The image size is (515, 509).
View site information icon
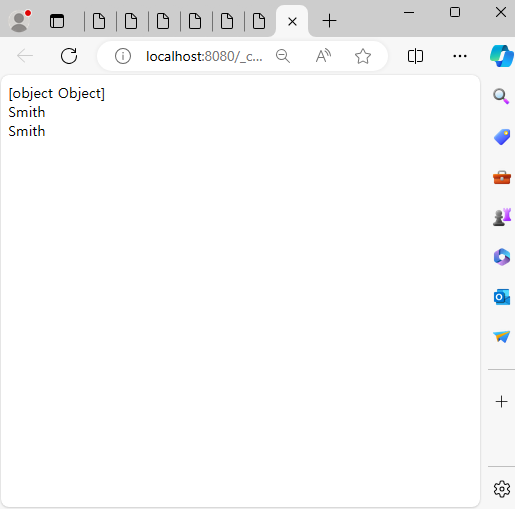click(x=123, y=56)
